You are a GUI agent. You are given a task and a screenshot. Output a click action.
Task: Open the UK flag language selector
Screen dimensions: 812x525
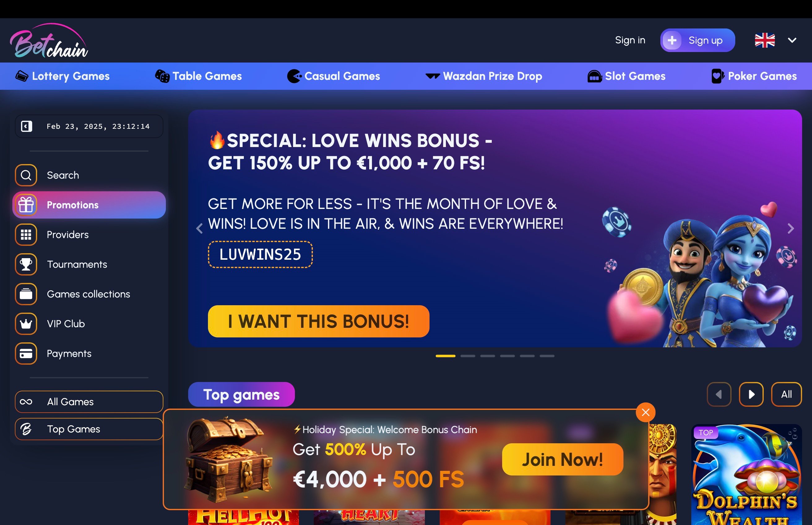tap(765, 40)
